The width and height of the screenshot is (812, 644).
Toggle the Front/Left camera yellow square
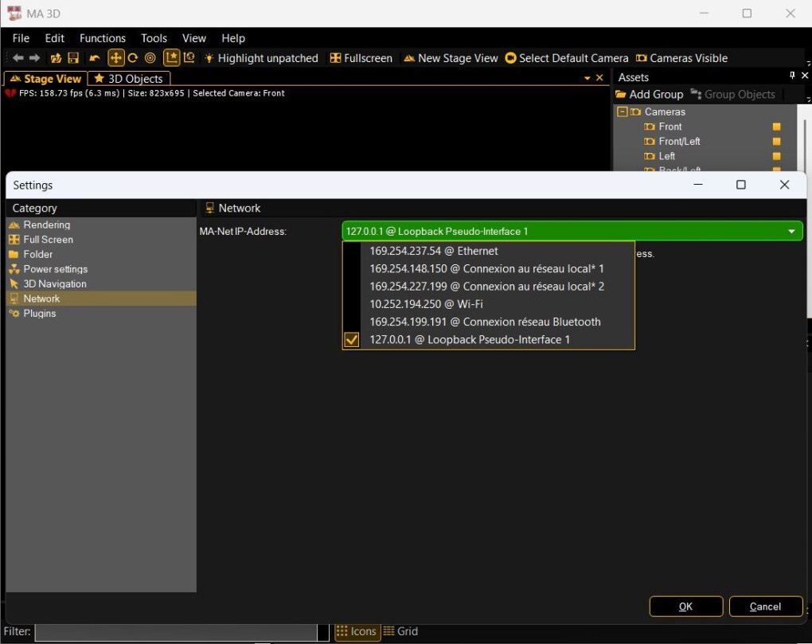point(776,142)
